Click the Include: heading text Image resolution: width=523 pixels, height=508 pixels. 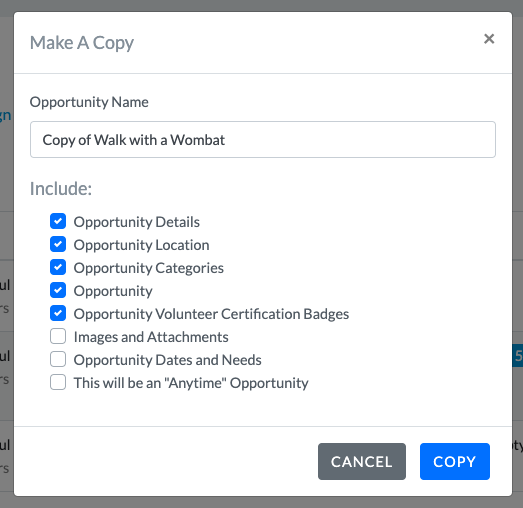(x=61, y=188)
